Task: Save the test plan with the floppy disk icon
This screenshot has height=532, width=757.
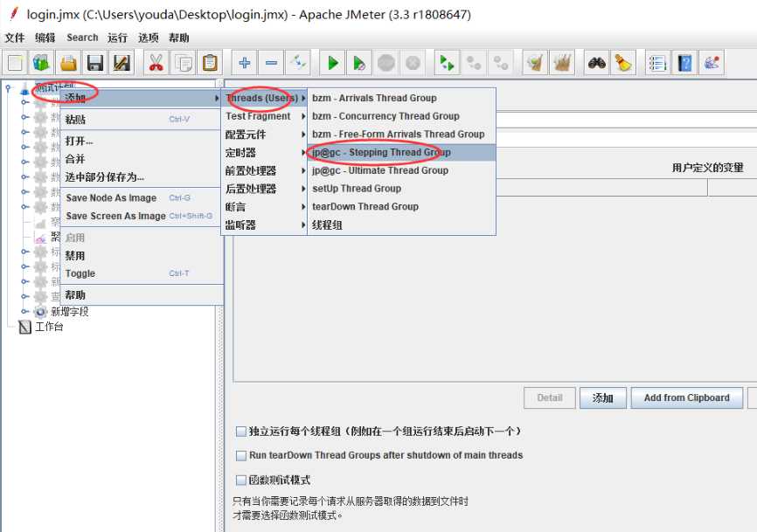Action: [x=95, y=63]
